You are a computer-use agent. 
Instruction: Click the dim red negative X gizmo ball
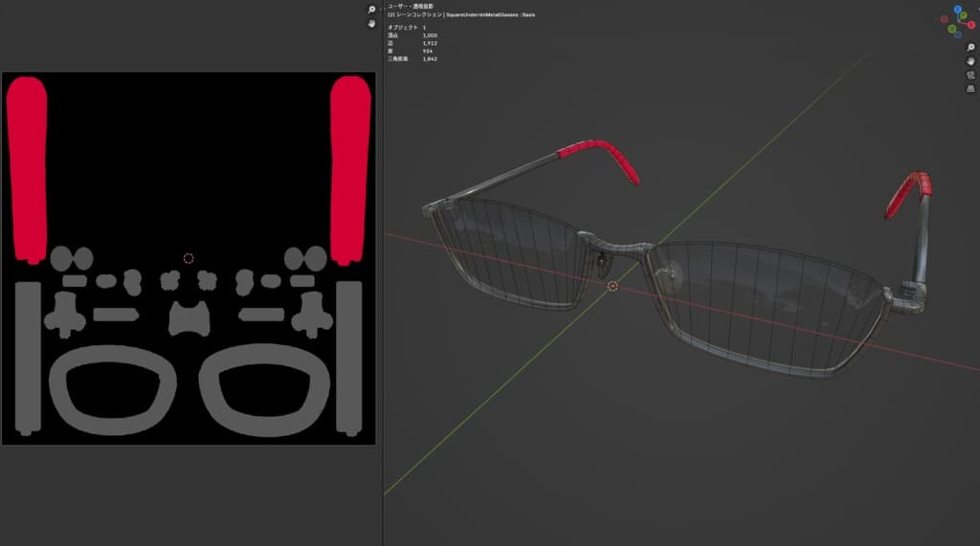(945, 18)
